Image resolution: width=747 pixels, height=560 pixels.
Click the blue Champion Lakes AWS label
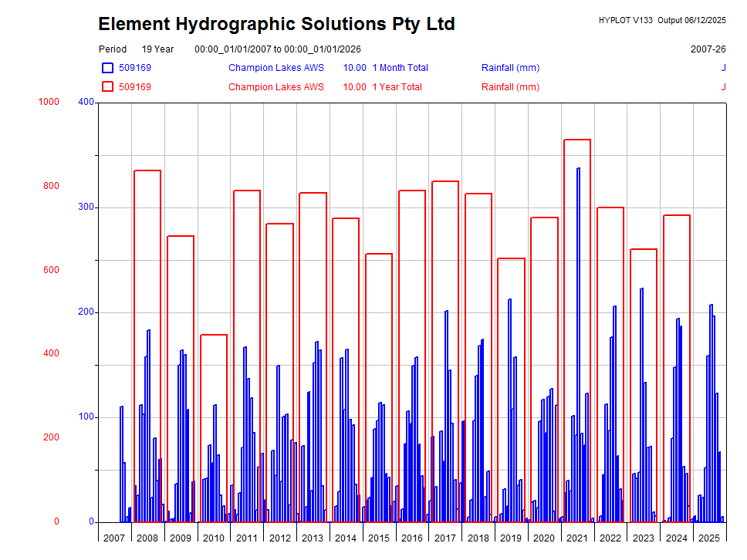click(275, 68)
